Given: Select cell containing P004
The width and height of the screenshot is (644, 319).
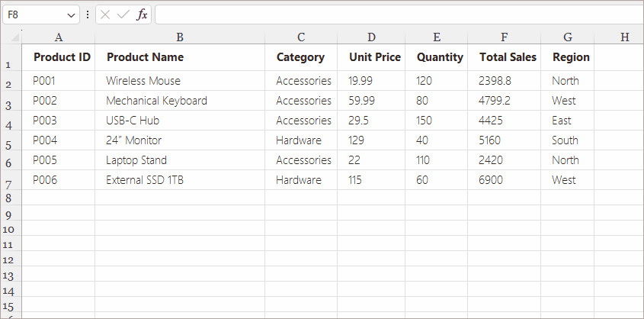Looking at the screenshot, I should pos(59,140).
